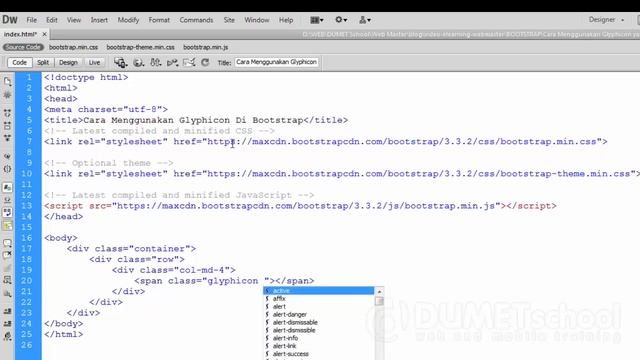
Task: Click the Format Source Code icon
Action: click(7, 337)
